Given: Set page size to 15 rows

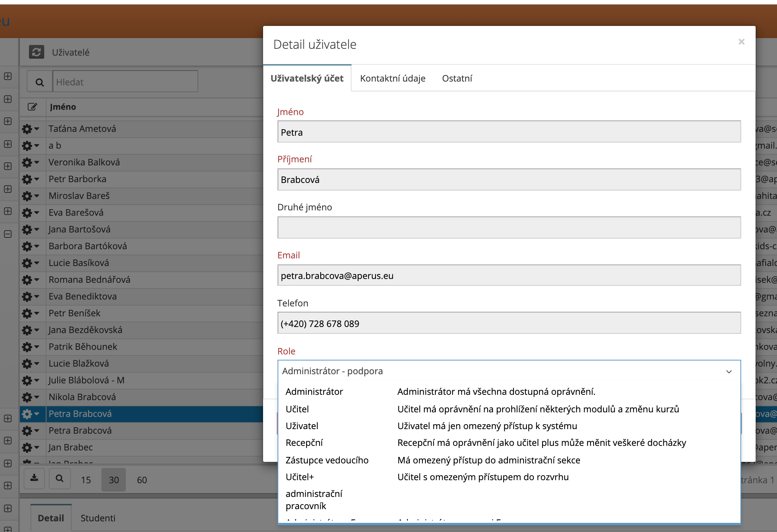Looking at the screenshot, I should [86, 480].
